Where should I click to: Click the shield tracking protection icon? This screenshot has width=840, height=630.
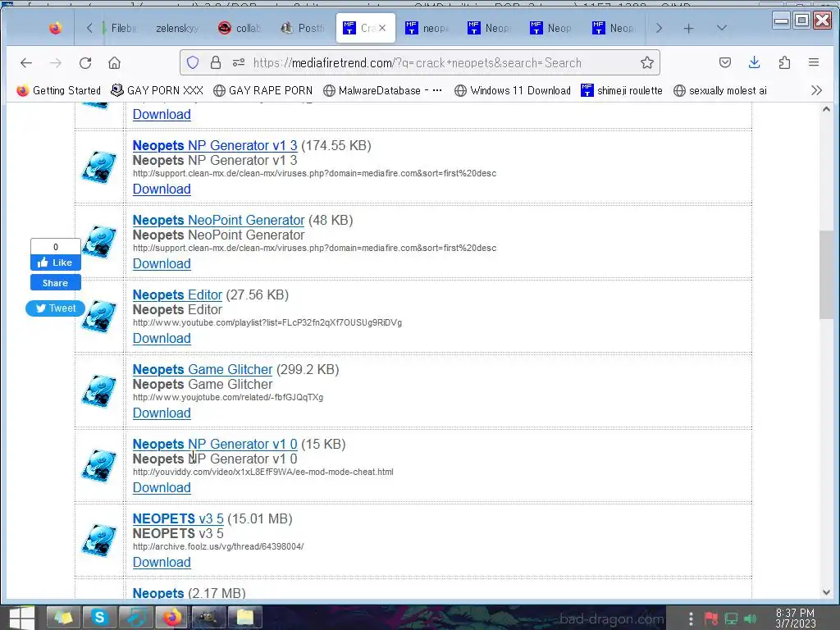[193, 62]
